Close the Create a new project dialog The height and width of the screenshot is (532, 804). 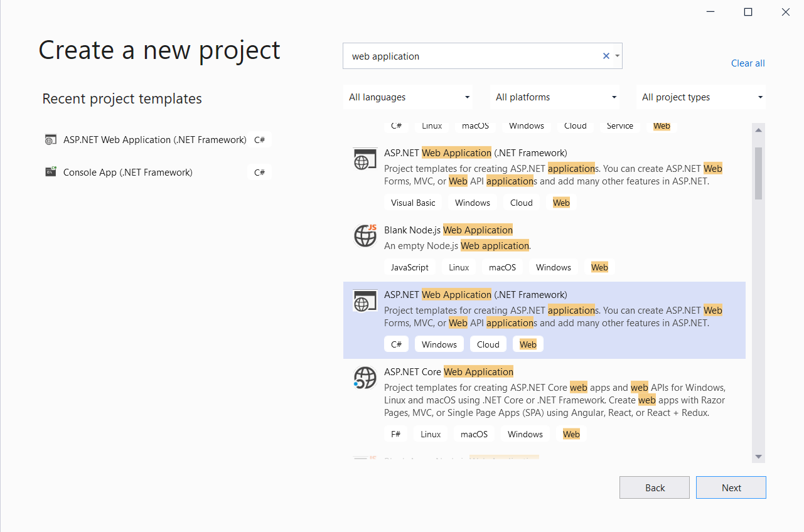pyautogui.click(x=786, y=12)
